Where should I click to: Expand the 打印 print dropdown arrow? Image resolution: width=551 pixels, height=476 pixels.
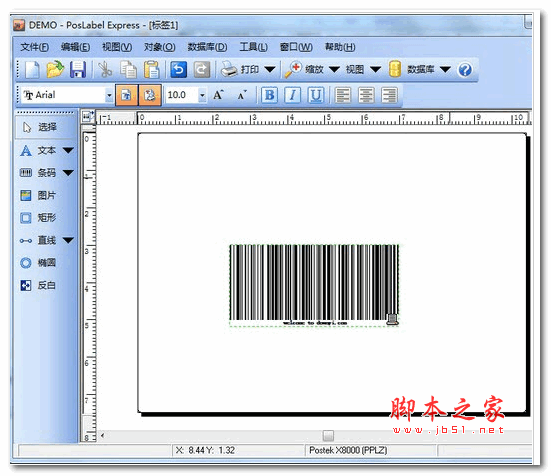click(270, 70)
